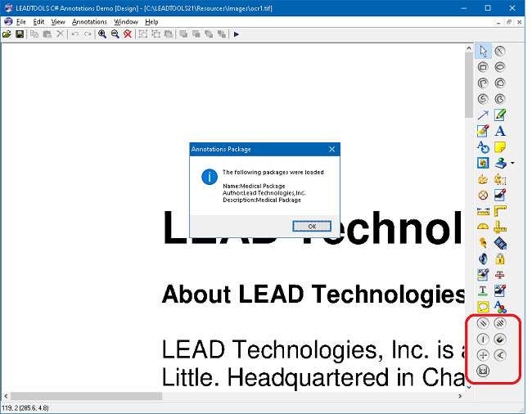This screenshot has height=414, width=532.
Task: Select the yellow sticky note tool
Action: tap(500, 146)
